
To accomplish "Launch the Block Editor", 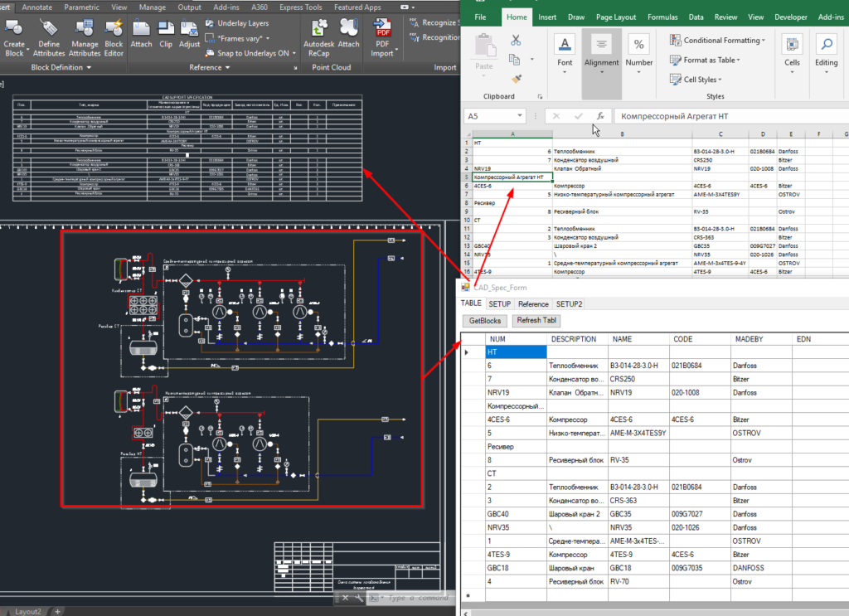I will pos(114,38).
